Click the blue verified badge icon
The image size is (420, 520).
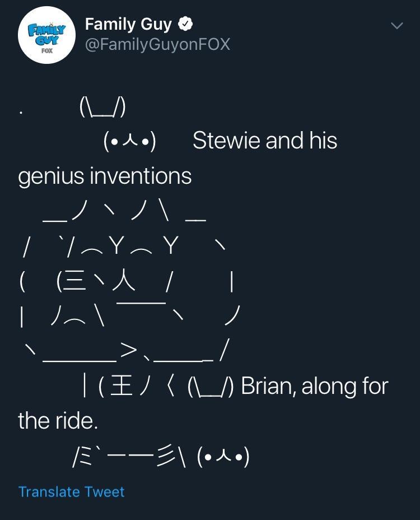click(185, 24)
